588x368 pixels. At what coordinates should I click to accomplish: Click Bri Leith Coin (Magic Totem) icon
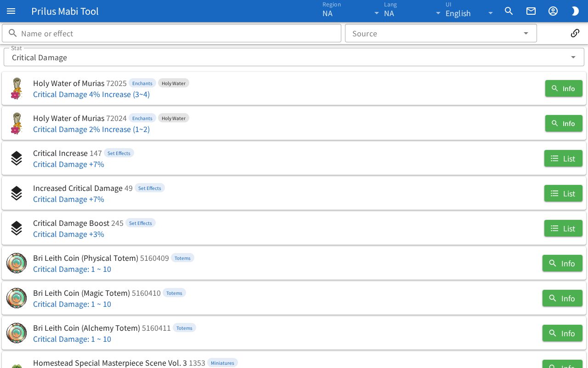click(x=17, y=298)
